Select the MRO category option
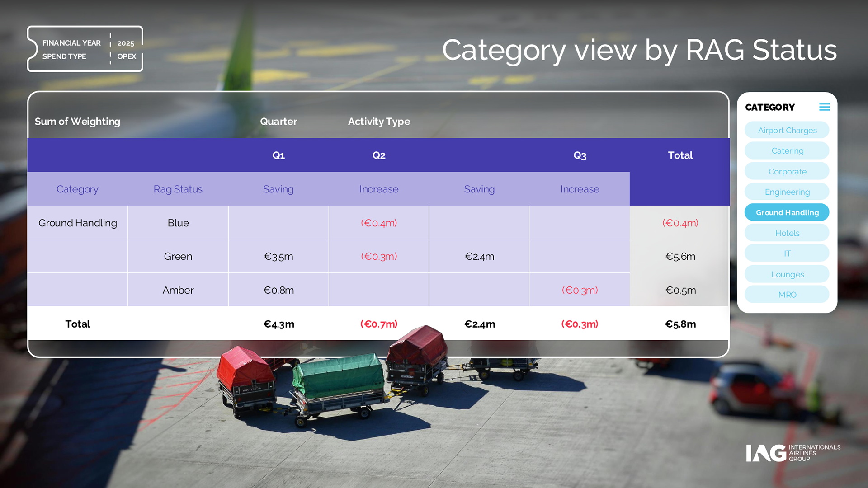This screenshot has height=488, width=868. coord(787,295)
